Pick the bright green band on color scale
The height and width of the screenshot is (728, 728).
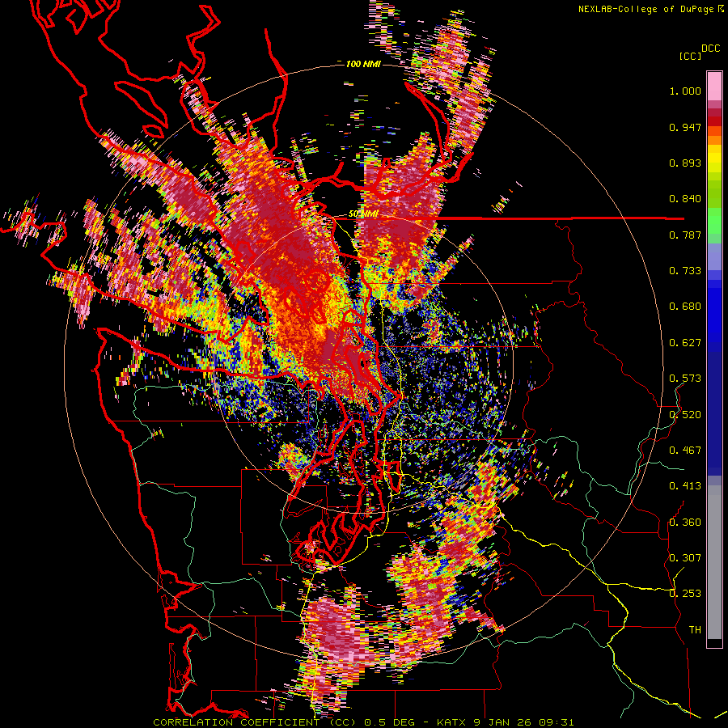(x=714, y=220)
